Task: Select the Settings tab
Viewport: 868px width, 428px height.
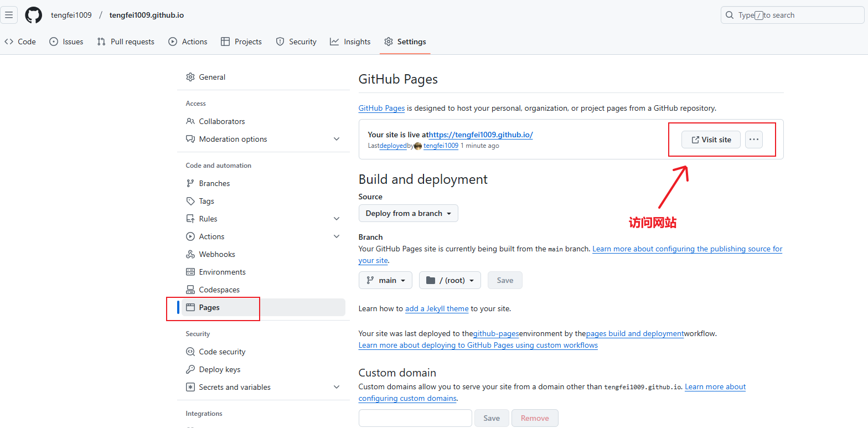Action: [405, 42]
